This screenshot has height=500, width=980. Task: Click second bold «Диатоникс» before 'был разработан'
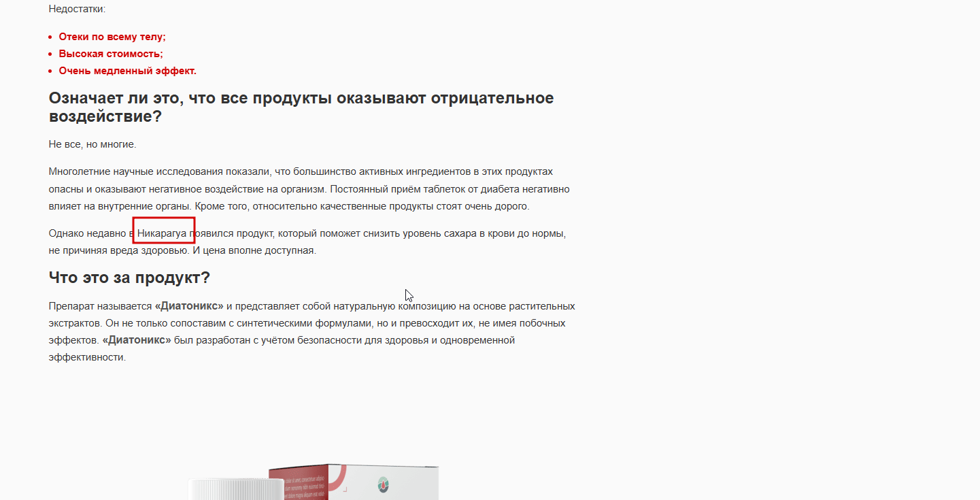click(x=137, y=340)
